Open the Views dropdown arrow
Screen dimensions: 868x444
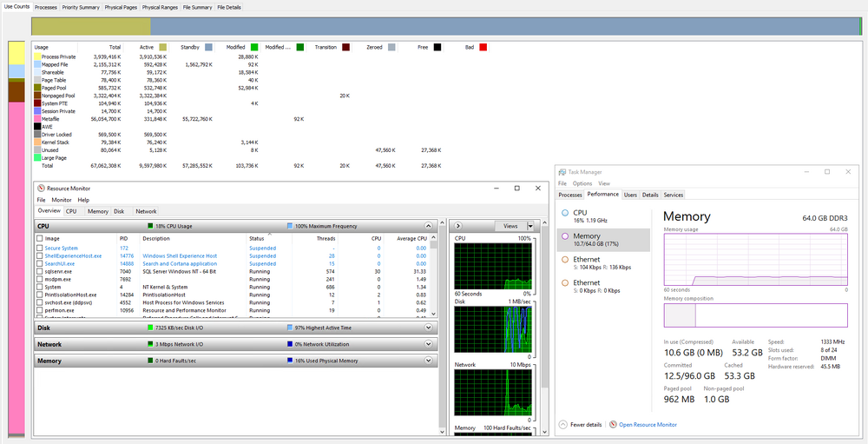(530, 226)
